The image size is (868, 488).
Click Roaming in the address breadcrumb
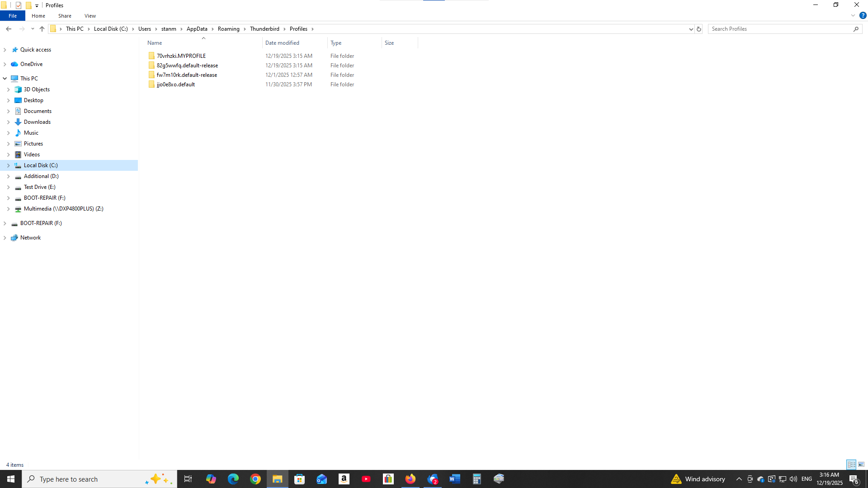tap(228, 29)
